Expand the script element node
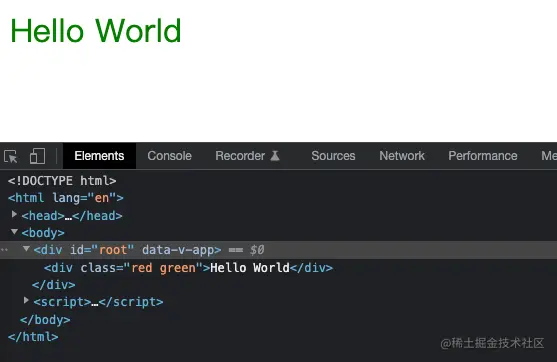Viewport: 557px width, 362px height. 26,300
